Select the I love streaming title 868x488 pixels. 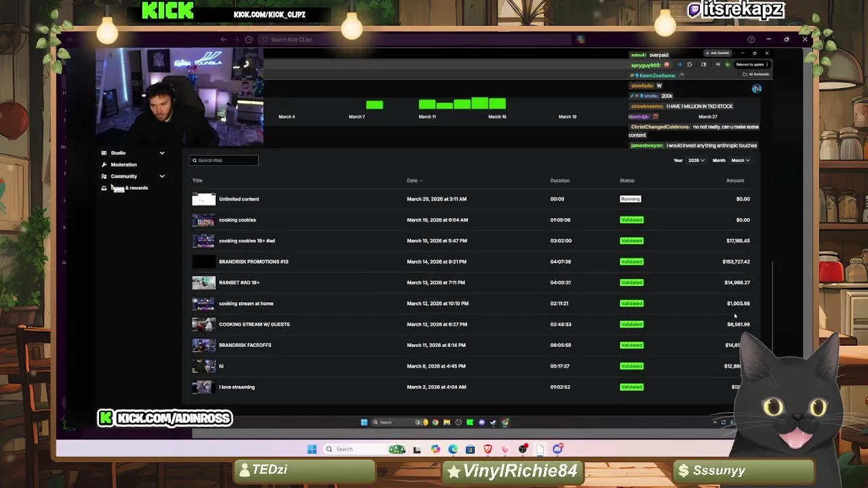(x=237, y=387)
